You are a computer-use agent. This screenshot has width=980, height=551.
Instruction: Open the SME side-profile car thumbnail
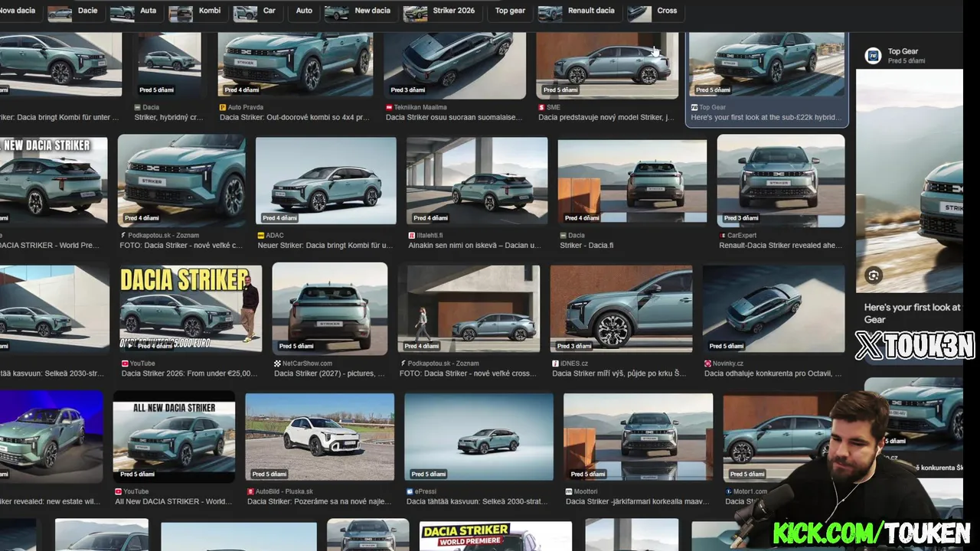pyautogui.click(x=607, y=65)
